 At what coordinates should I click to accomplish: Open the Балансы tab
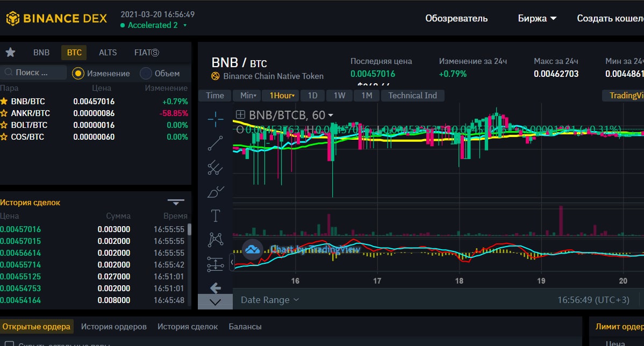point(245,327)
